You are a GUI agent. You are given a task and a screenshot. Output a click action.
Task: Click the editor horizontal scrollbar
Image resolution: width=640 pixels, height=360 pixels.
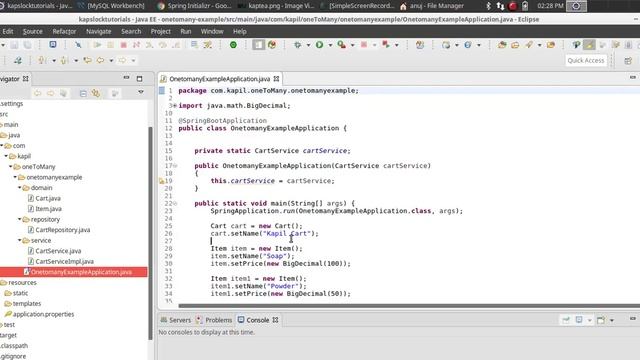pyautogui.click(x=409, y=306)
